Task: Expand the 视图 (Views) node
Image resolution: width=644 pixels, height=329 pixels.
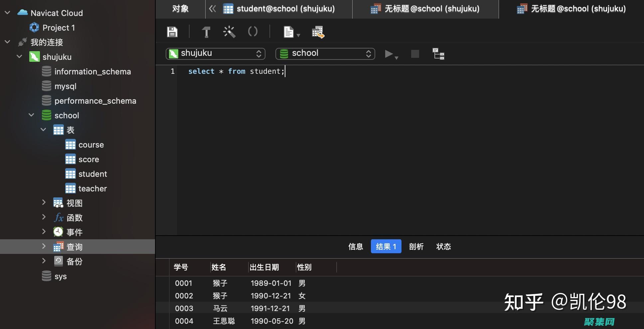Action: pos(44,202)
